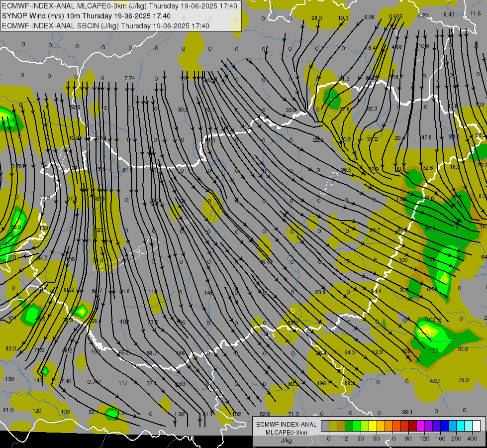Image resolution: width=487 pixels, height=448 pixels.
Task: Click the map value 8.43
Action: point(449,14)
